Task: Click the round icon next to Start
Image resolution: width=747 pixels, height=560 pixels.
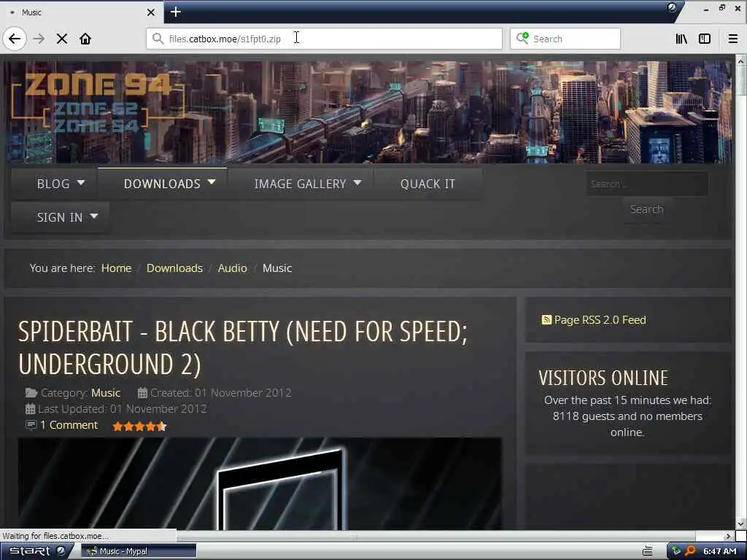Action: point(61,551)
